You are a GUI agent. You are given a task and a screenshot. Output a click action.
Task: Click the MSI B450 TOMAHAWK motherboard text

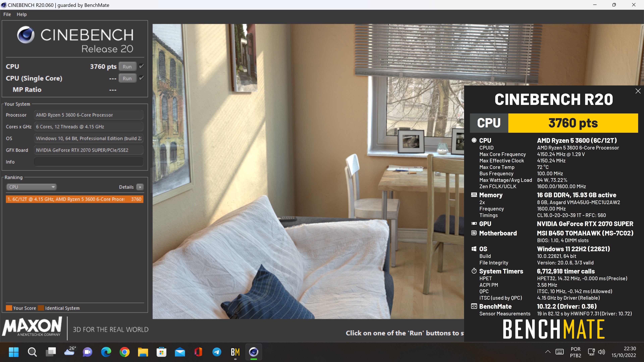tap(585, 233)
